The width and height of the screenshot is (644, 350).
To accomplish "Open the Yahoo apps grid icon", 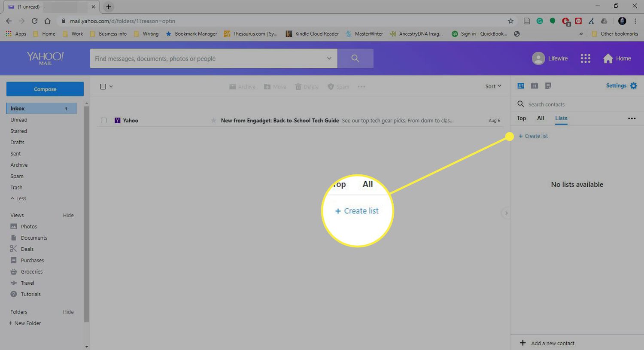I will [586, 58].
